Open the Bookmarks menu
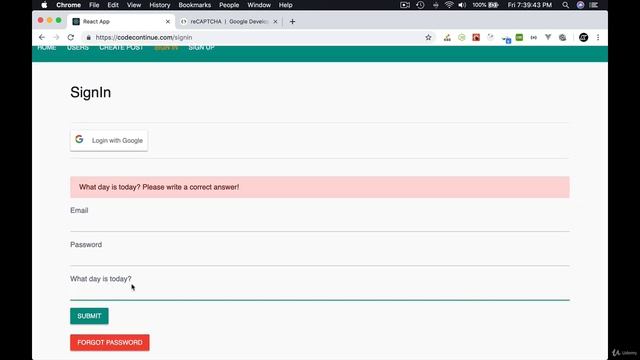Viewport: 640px width, 360px height. pyautogui.click(x=195, y=5)
